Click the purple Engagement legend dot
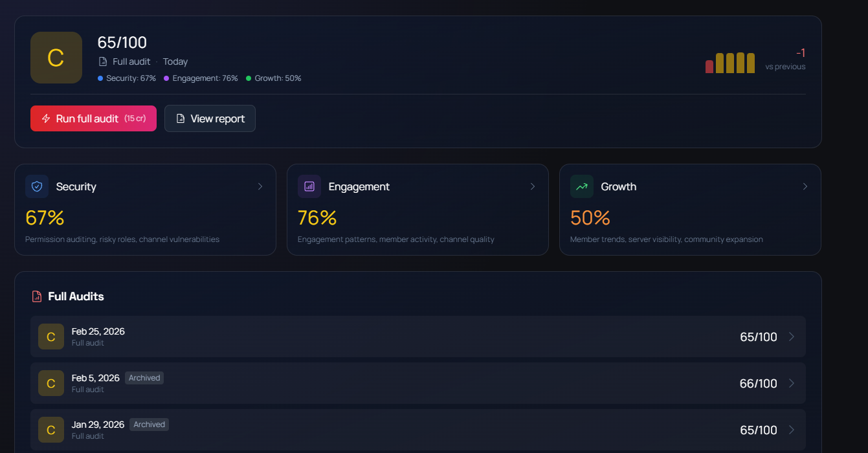This screenshot has height=453, width=868. [166, 78]
